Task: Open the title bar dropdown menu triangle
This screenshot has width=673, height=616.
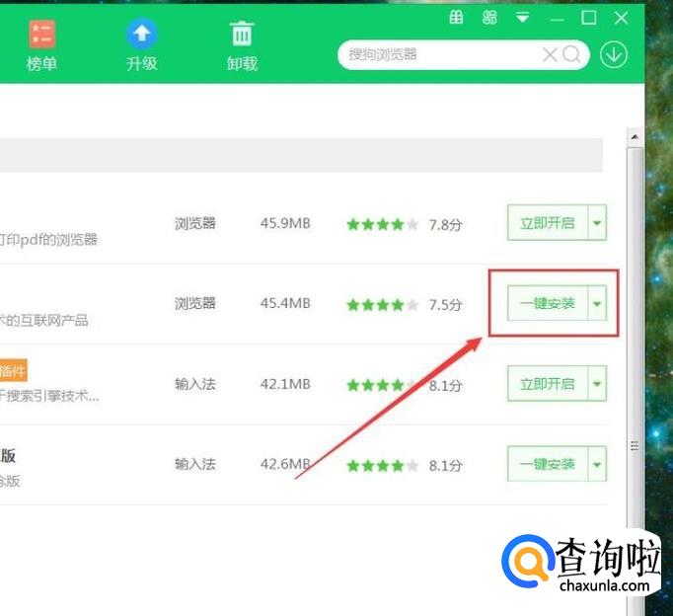Action: click(x=522, y=18)
